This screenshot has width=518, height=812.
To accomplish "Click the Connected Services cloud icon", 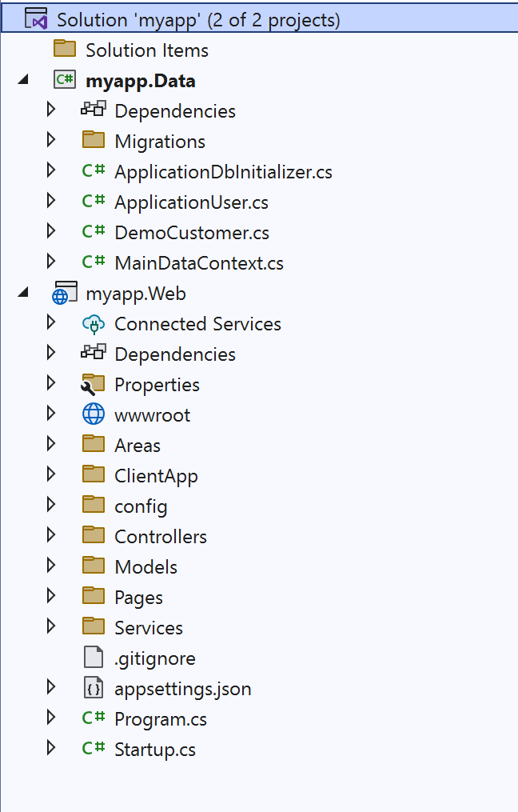I will (94, 324).
